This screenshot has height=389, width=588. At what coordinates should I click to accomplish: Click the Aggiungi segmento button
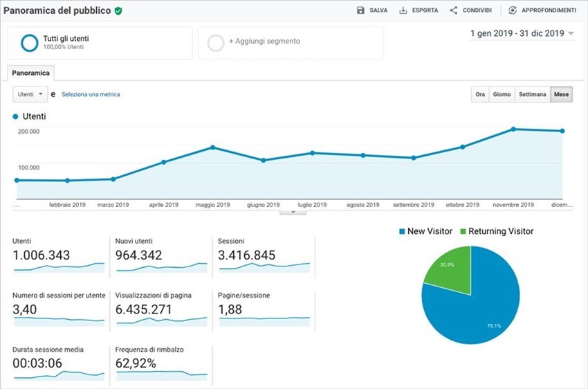pyautogui.click(x=264, y=42)
